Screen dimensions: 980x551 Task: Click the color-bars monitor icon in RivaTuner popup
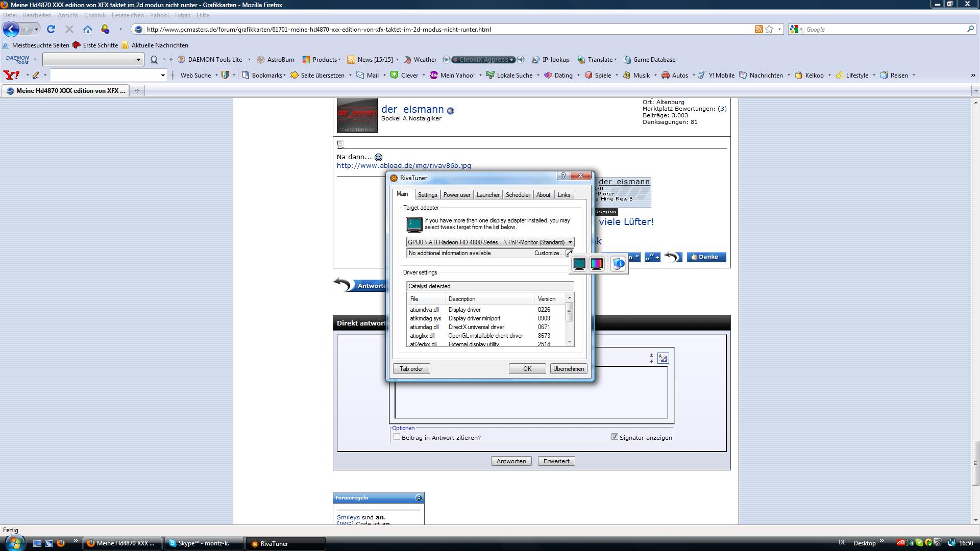[x=597, y=263]
